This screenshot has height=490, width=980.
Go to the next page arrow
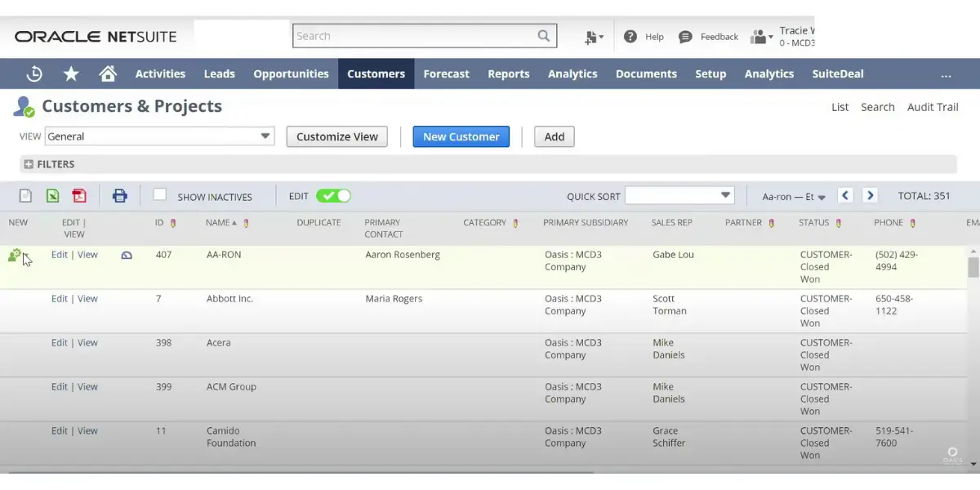tap(871, 195)
